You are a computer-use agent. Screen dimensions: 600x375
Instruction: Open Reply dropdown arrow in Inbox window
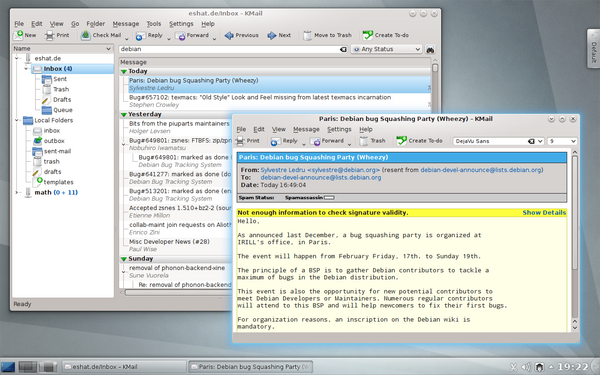(x=168, y=38)
